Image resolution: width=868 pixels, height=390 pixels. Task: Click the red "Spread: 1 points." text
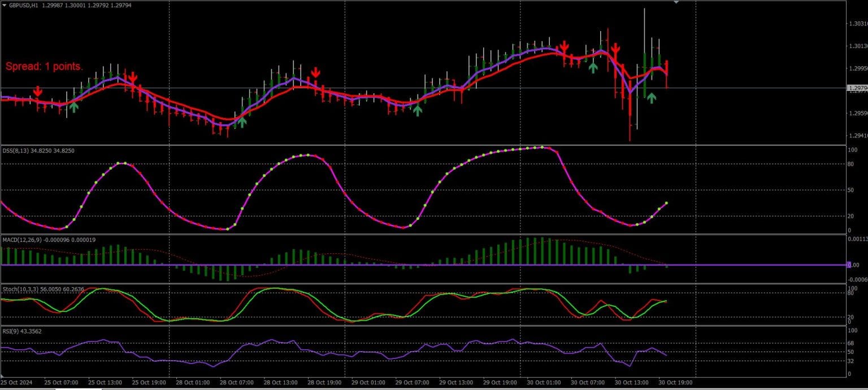tap(44, 67)
